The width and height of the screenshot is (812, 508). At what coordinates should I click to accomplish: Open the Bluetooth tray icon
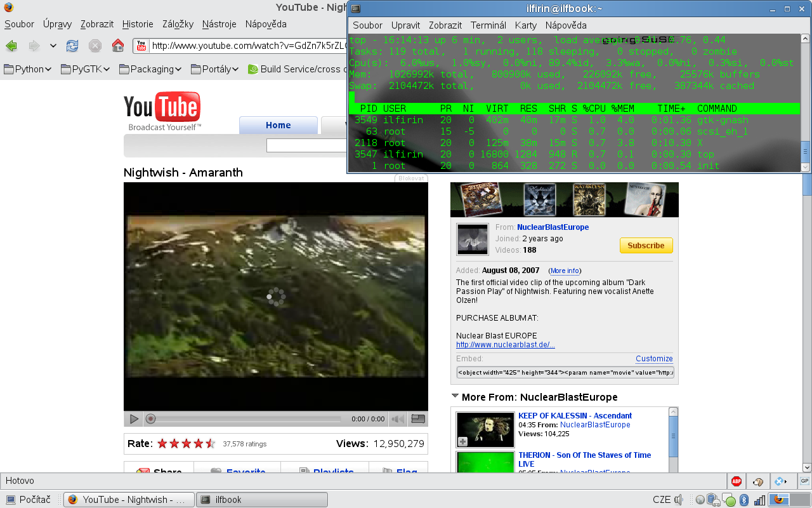(x=745, y=500)
